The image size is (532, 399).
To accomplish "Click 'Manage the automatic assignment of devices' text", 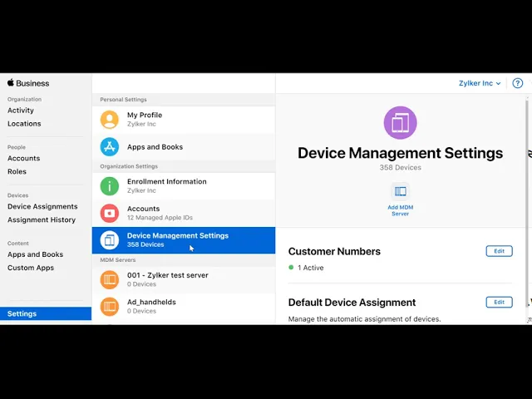I will click(x=364, y=319).
